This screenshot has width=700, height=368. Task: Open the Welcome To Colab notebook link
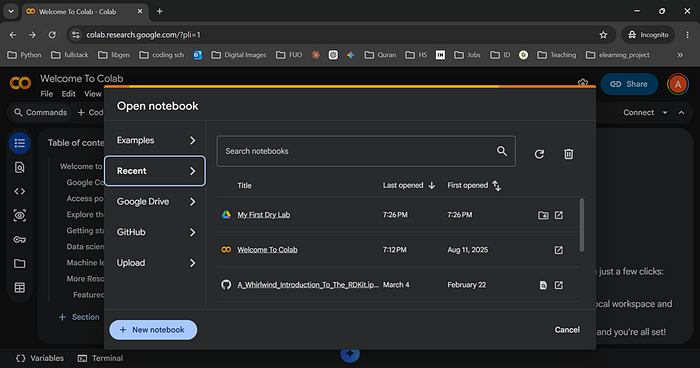267,250
